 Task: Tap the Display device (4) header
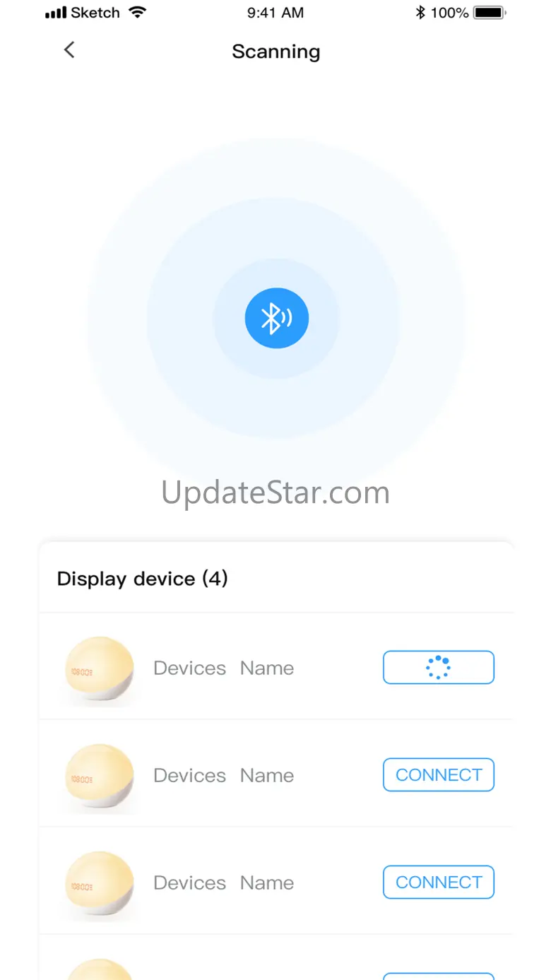(x=143, y=579)
